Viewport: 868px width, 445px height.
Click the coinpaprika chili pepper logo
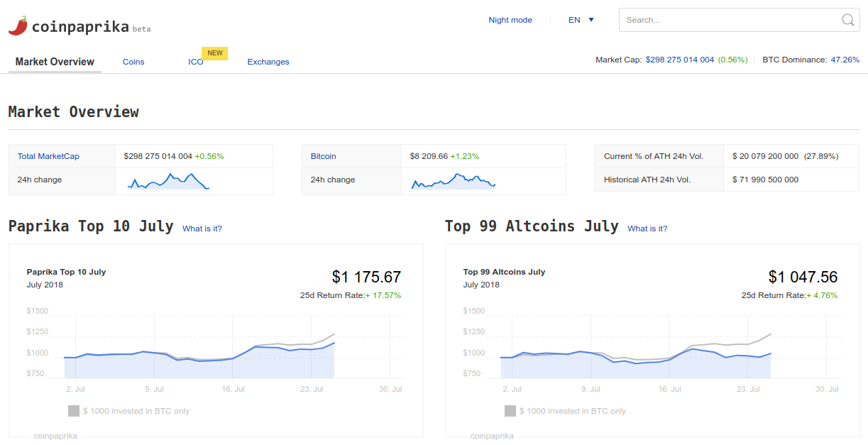pyautogui.click(x=18, y=26)
